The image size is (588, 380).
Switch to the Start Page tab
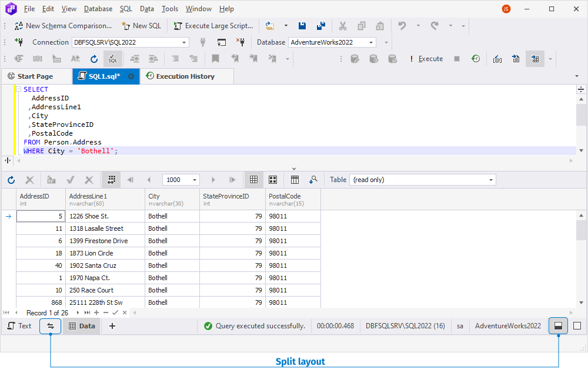(35, 76)
